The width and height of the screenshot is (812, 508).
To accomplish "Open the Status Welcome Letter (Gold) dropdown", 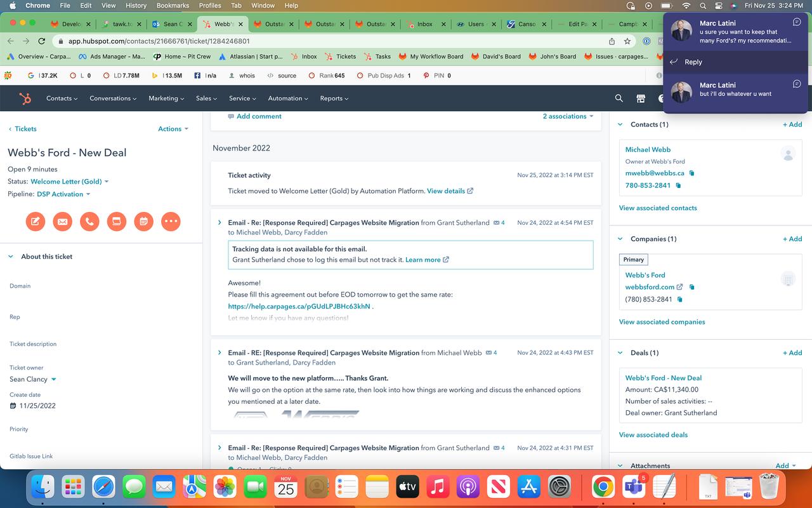I will (x=70, y=182).
